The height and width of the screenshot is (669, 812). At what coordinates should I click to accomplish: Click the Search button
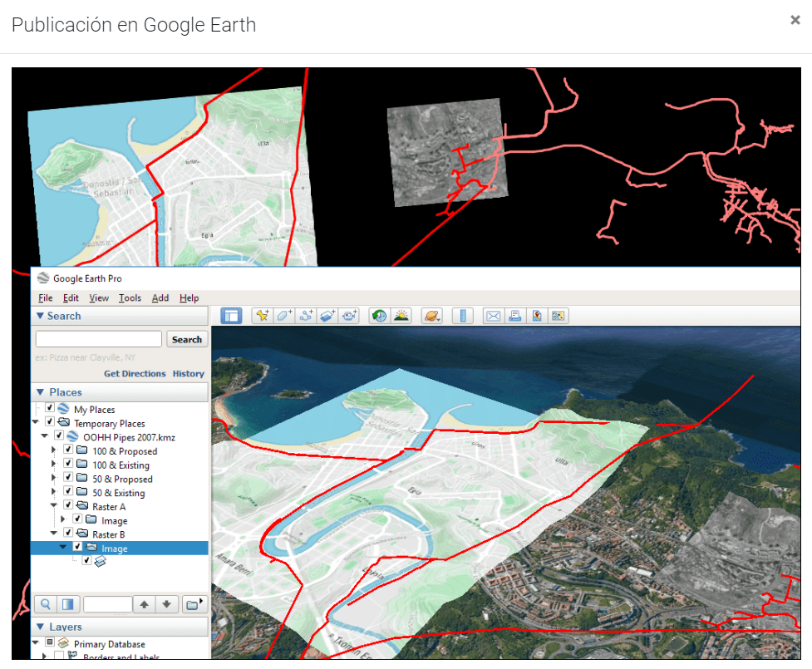187,339
